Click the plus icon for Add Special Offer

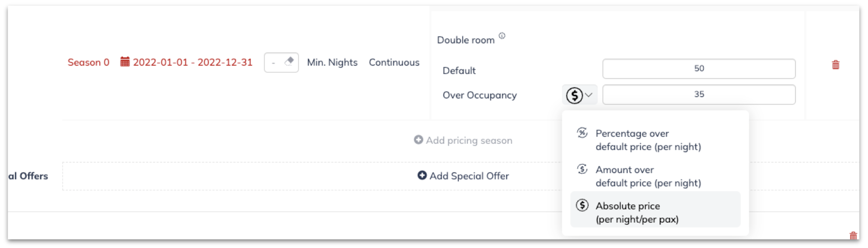[422, 175]
